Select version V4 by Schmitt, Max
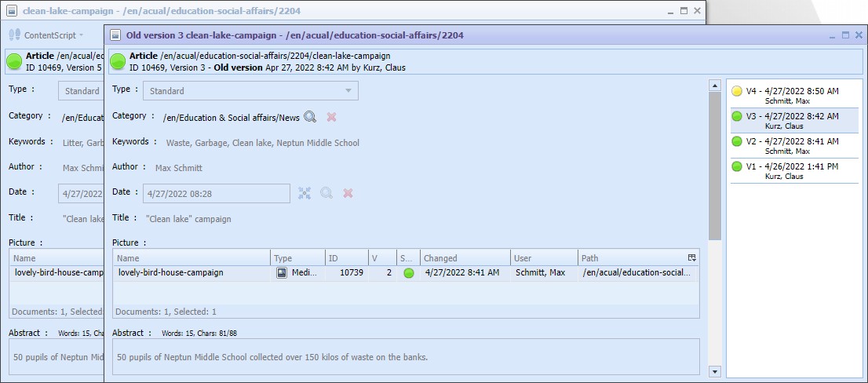Image resolution: width=868 pixels, height=383 pixels. 794,95
